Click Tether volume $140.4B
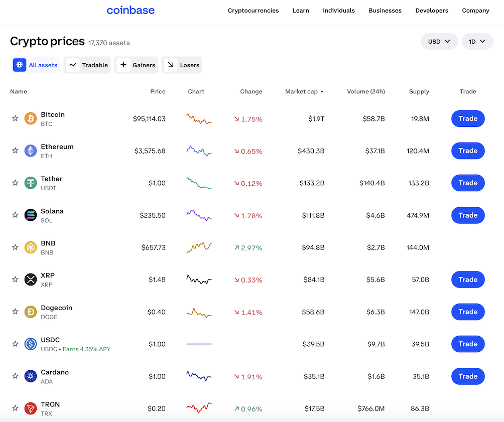This screenshot has width=504, height=422. [x=372, y=183]
